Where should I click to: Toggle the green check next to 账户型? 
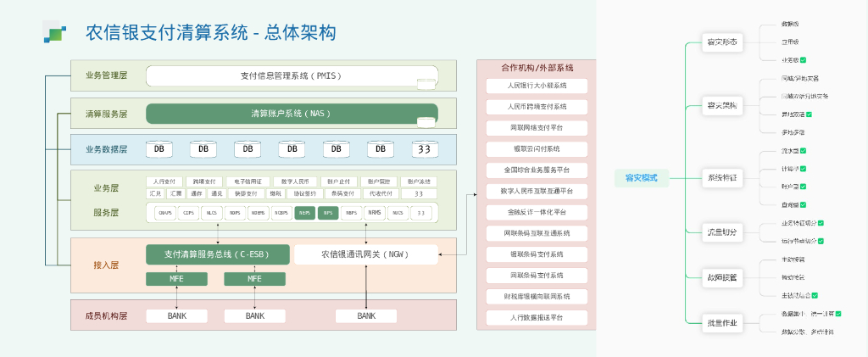point(803,187)
